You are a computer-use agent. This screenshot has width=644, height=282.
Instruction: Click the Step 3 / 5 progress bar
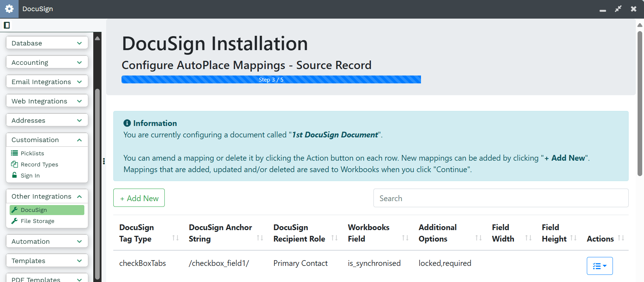point(271,79)
